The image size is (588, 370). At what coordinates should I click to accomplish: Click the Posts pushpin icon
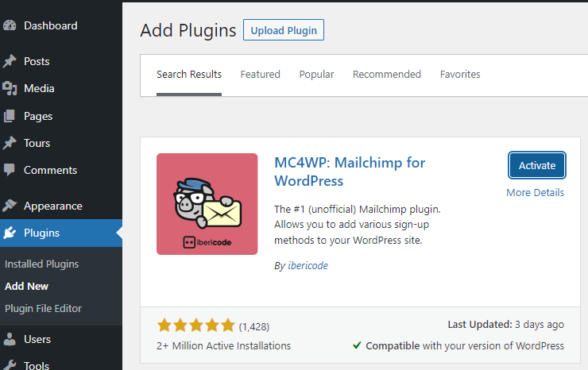tap(10, 61)
